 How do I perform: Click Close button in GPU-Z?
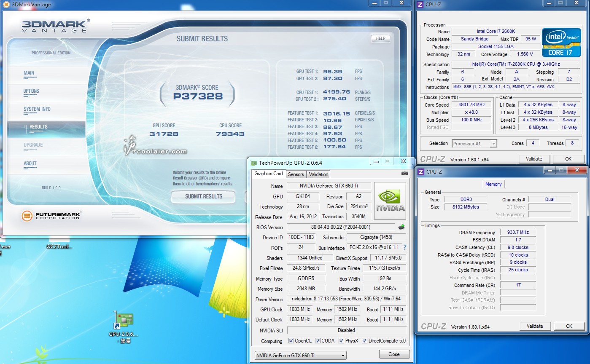pos(394,354)
